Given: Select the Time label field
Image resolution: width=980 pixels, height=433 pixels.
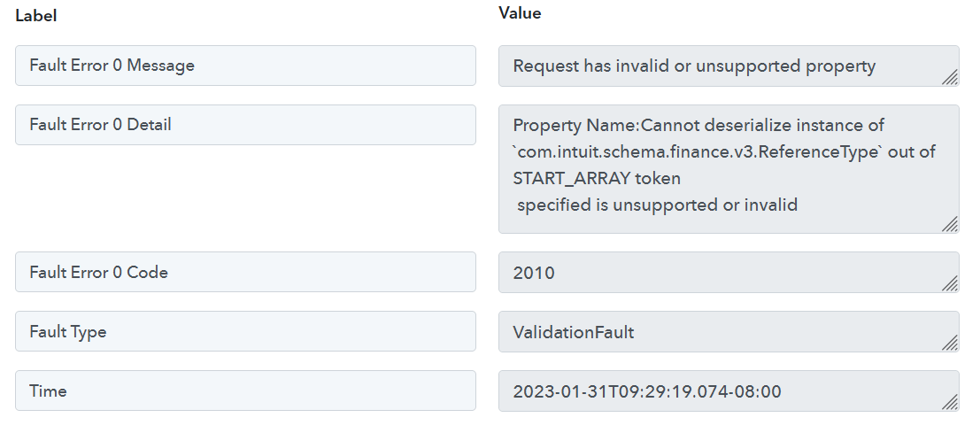Looking at the screenshot, I should click(x=245, y=390).
